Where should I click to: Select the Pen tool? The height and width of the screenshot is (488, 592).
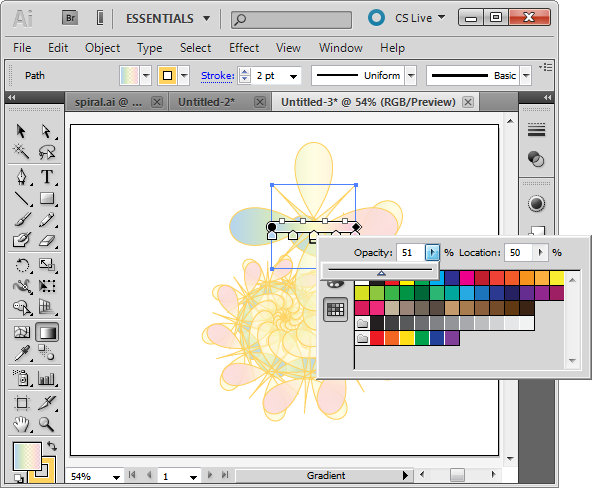click(x=22, y=177)
